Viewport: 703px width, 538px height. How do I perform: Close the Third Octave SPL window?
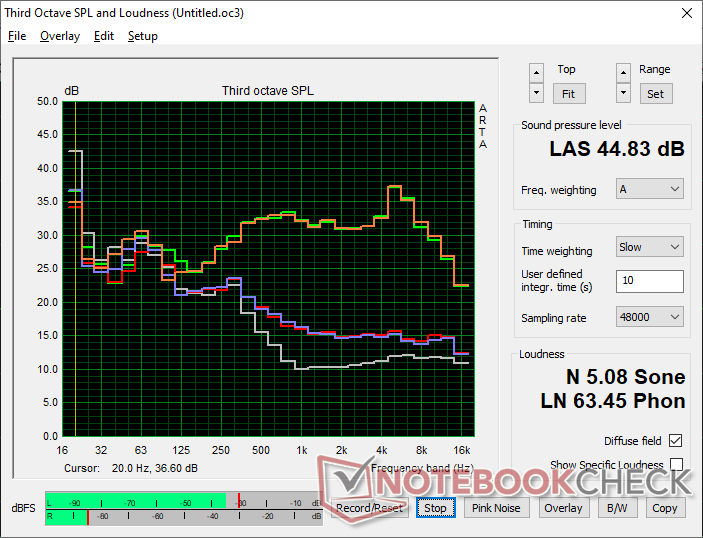[687, 13]
